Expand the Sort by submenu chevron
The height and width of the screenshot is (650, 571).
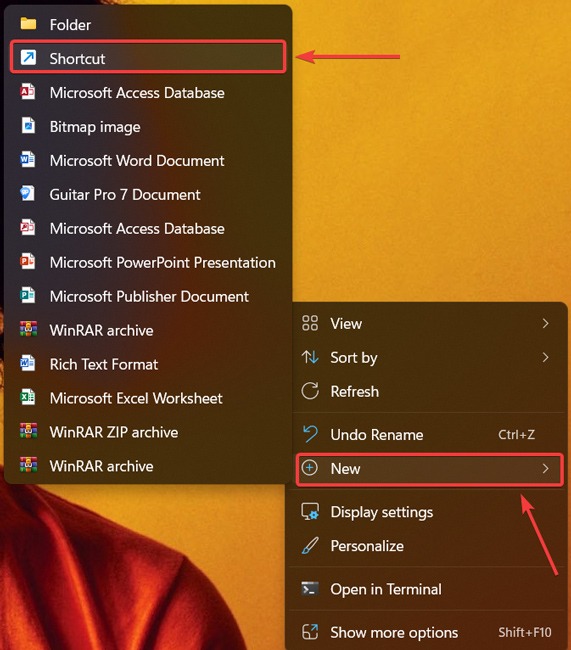click(x=545, y=357)
